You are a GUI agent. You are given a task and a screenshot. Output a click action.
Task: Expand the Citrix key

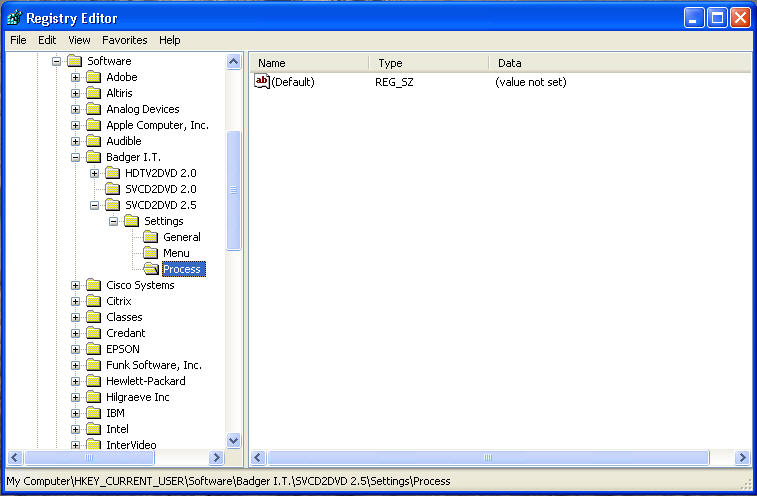tap(75, 301)
